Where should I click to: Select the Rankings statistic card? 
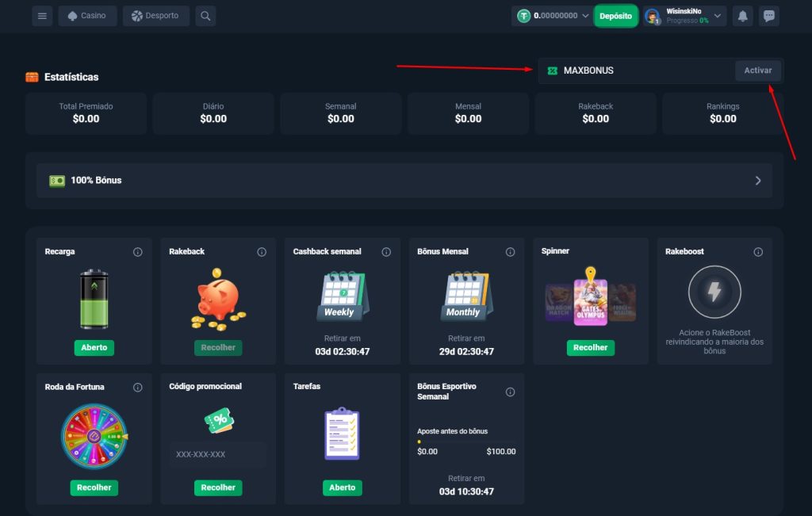click(723, 113)
